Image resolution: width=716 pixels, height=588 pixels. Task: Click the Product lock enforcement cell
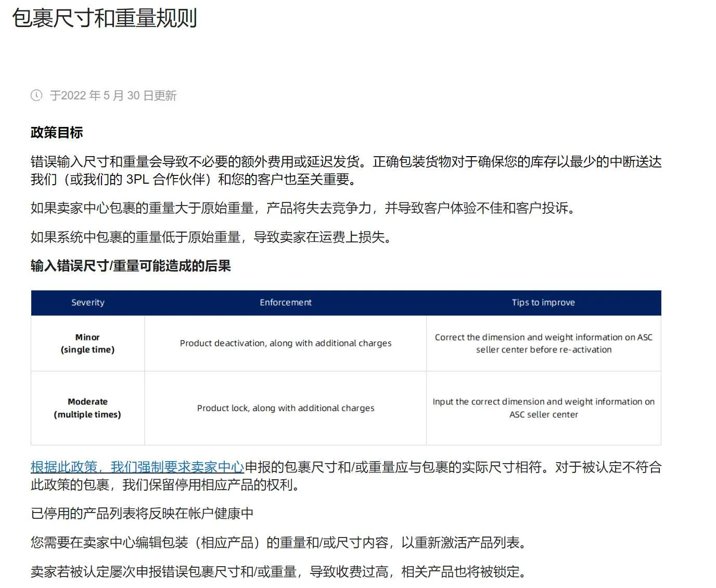click(285, 408)
